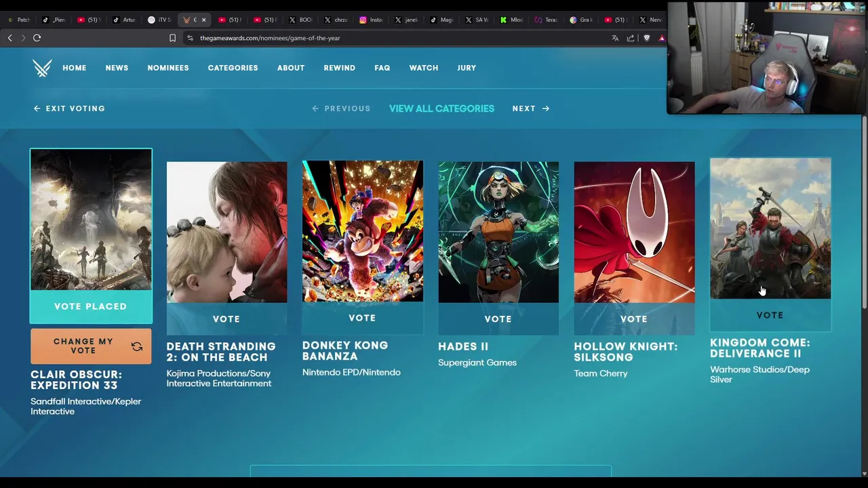Click the refresh icon on Change My Vote
This screenshot has width=868, height=488.
point(137,346)
